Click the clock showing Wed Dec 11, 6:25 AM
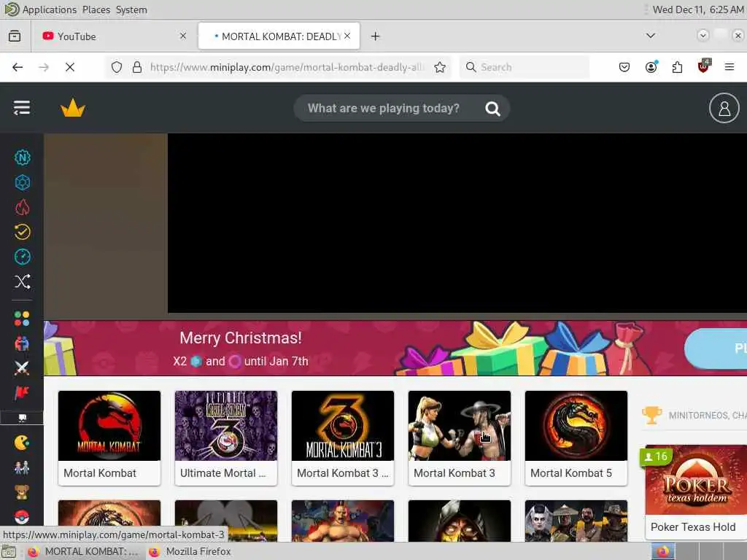The width and height of the screenshot is (747, 560). (x=698, y=9)
